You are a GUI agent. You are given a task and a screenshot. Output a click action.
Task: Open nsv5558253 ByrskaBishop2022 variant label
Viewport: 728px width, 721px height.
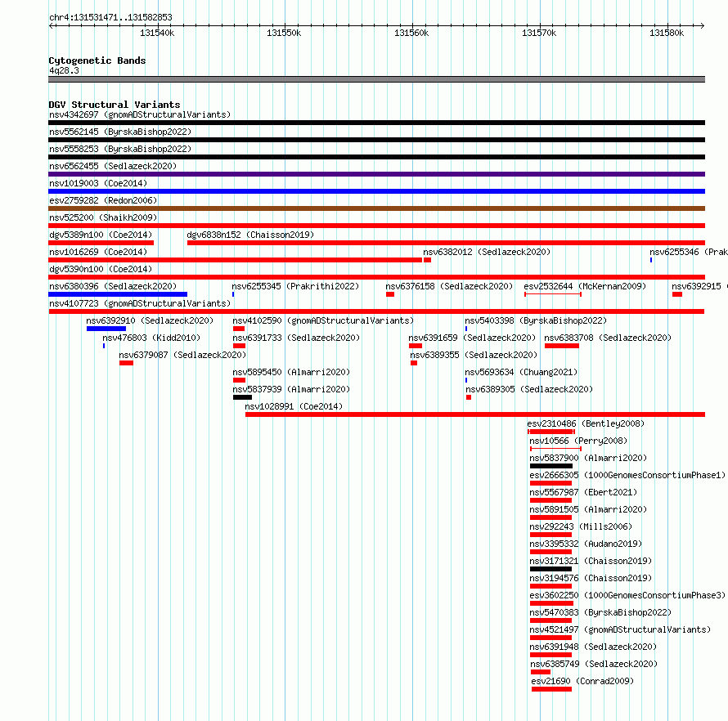(x=120, y=149)
